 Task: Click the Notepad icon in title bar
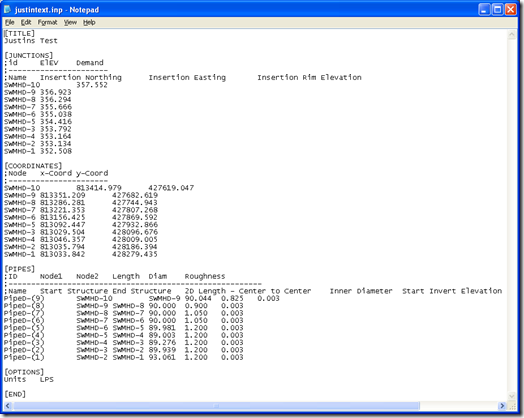point(7,10)
